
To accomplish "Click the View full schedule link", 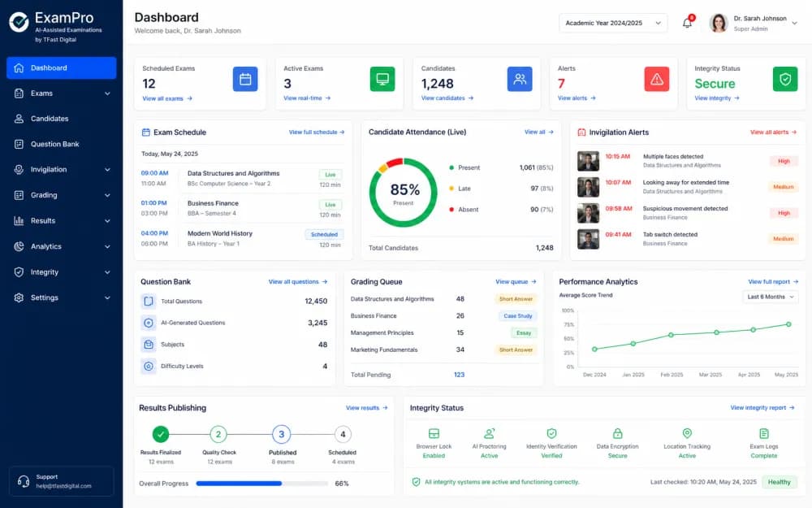I will click(x=317, y=132).
